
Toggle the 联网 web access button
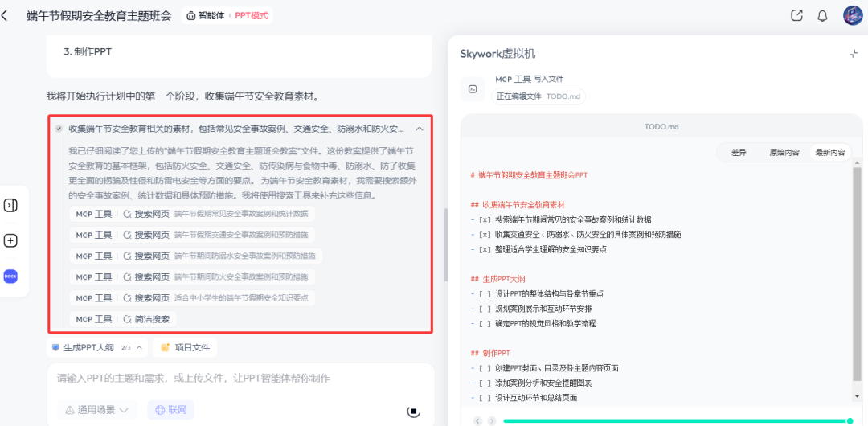point(170,410)
